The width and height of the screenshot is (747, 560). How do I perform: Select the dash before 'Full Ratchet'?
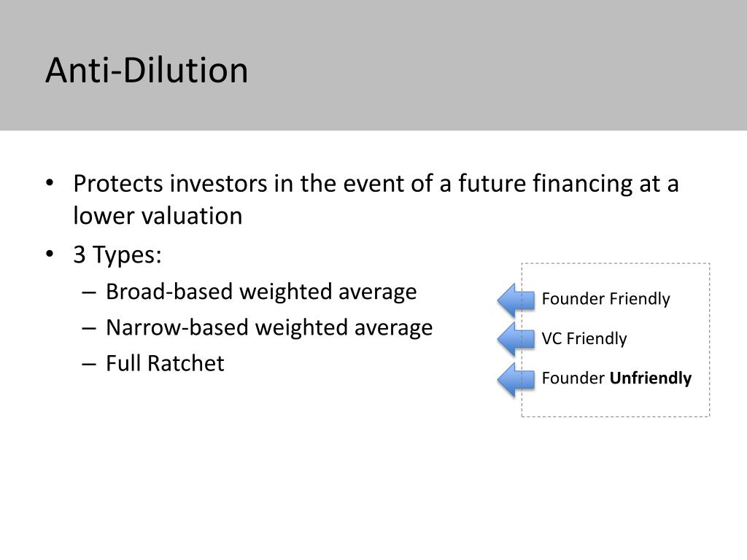(x=89, y=365)
